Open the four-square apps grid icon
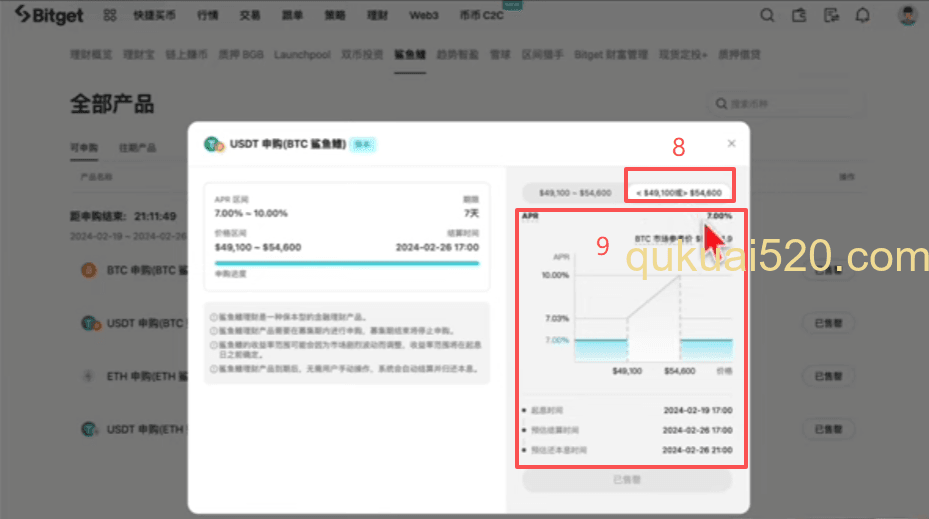The height and width of the screenshot is (519, 929). point(110,15)
